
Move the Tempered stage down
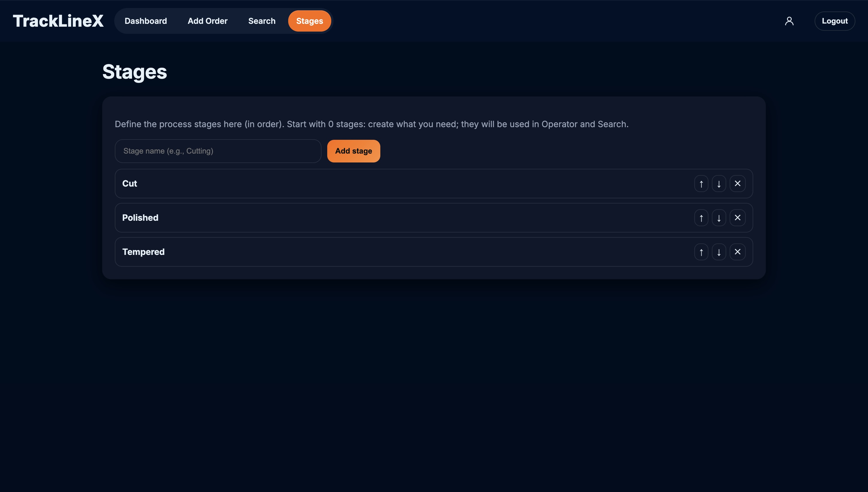pyautogui.click(x=719, y=252)
